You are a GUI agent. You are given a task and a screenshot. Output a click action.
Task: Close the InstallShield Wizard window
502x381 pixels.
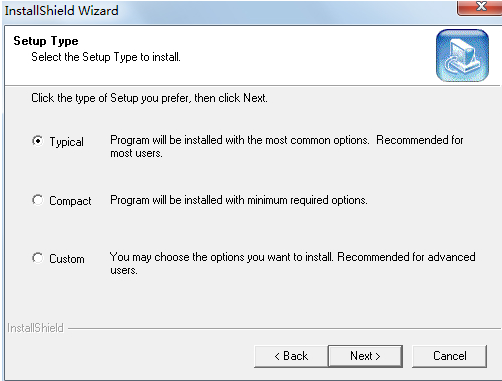click(x=479, y=7)
